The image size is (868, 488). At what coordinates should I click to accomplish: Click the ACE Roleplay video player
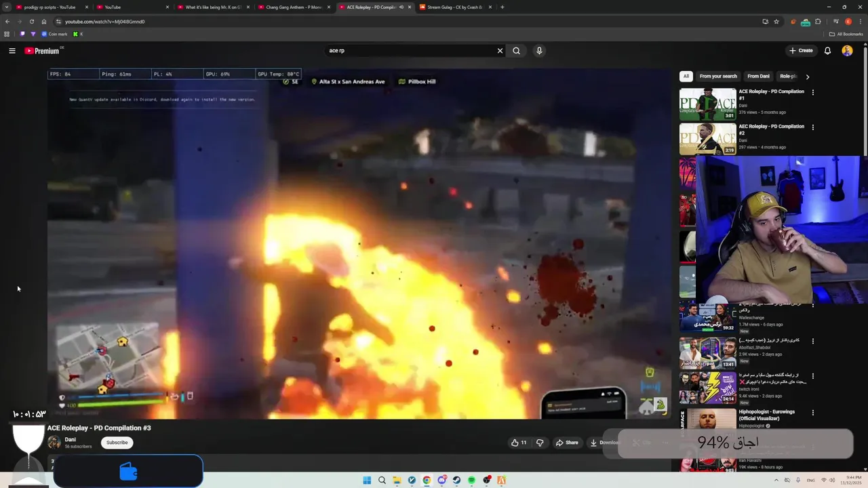tap(359, 244)
